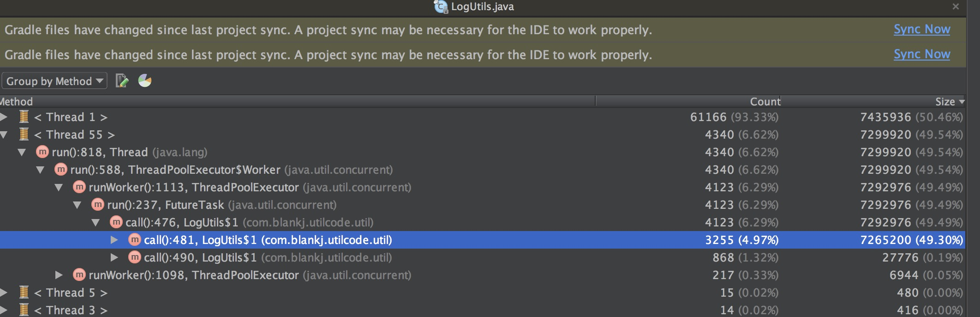The image size is (980, 317).
Task: Sort by the Size column header
Action: pyautogui.click(x=944, y=102)
